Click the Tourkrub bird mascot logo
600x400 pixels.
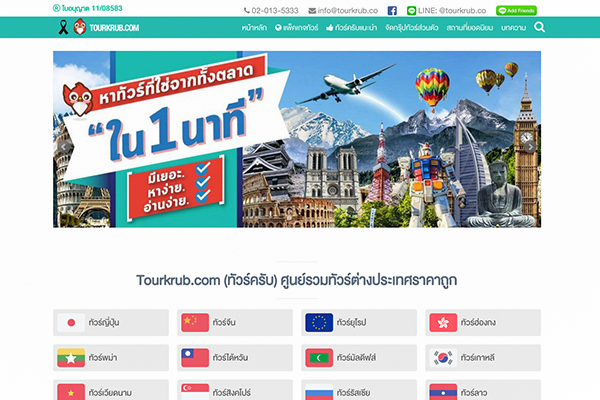[x=80, y=27]
